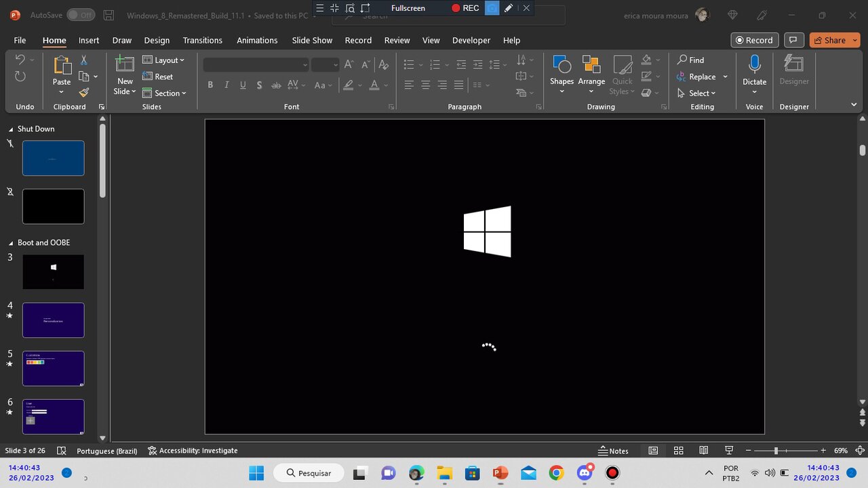Decrease list indent level
Viewport: 868px width, 488px height.
tap(461, 64)
